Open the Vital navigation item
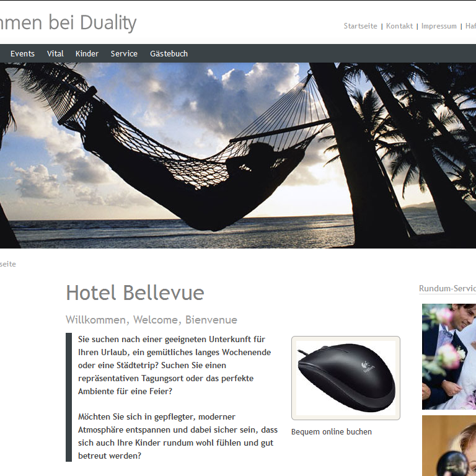The width and height of the screenshot is (476, 476). coord(55,54)
